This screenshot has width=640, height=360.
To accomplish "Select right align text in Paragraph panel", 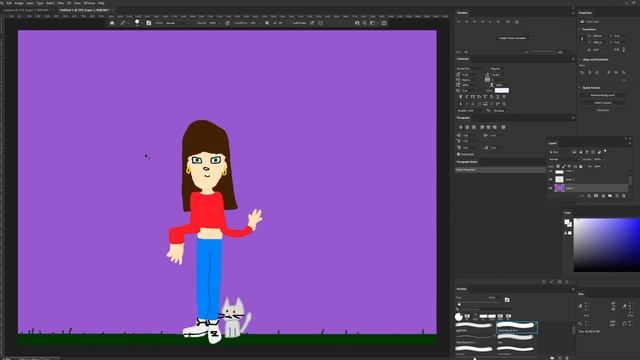I will click(473, 127).
